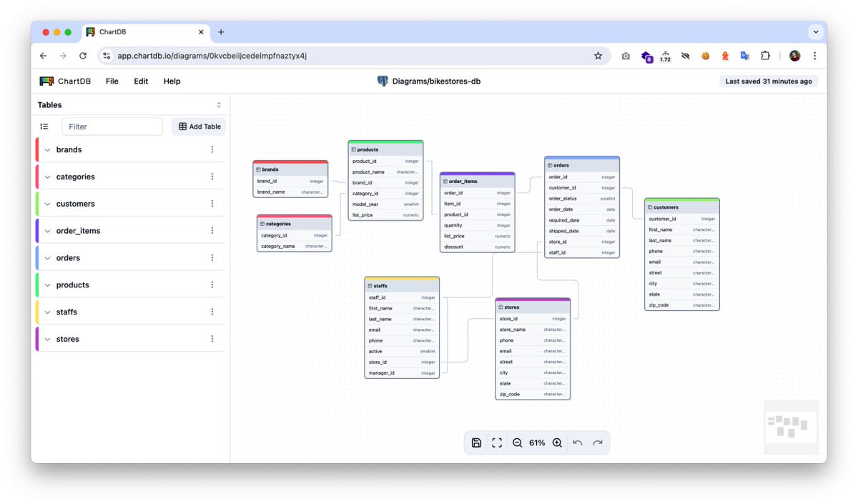Select the ChartDB browser tab

[x=145, y=32]
